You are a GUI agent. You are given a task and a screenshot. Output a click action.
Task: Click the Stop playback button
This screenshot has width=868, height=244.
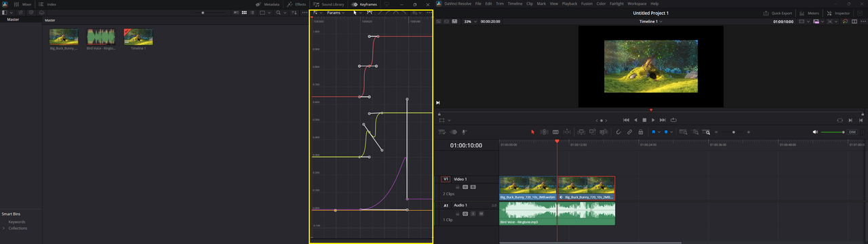644,120
